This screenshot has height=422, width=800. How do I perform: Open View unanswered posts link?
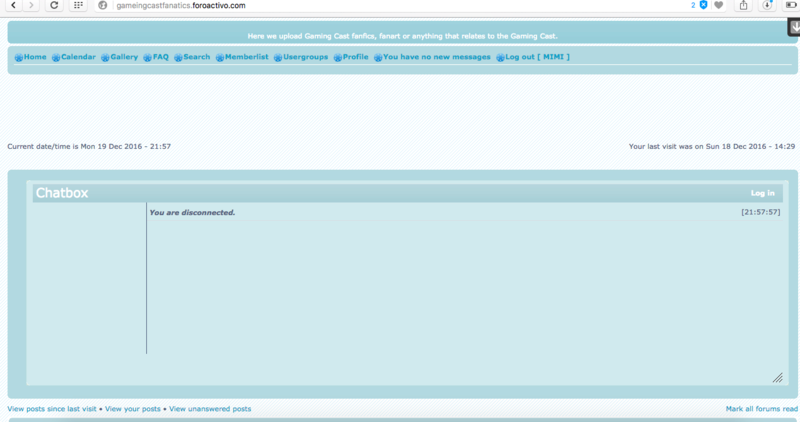pyautogui.click(x=210, y=409)
